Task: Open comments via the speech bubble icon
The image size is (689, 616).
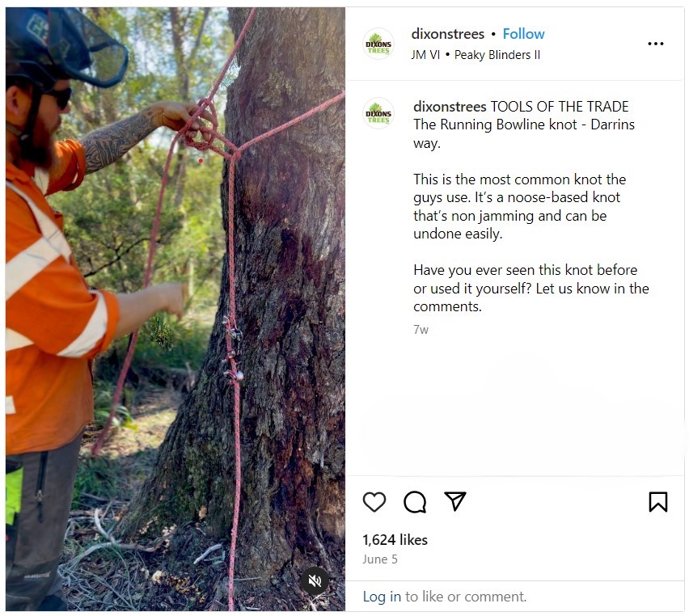Action: [x=414, y=502]
